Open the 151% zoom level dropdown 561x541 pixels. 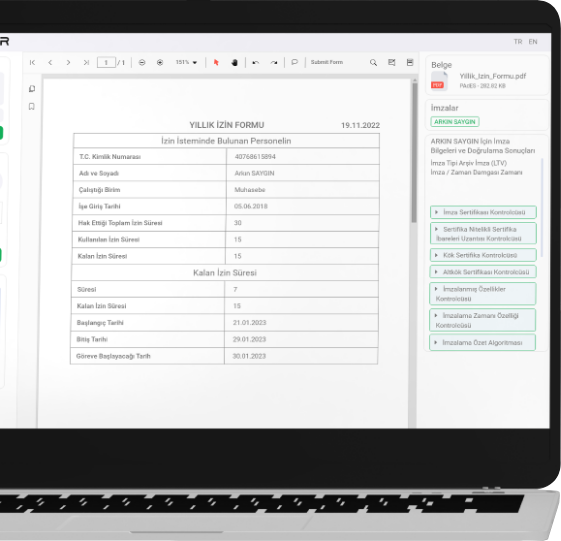pos(186,62)
